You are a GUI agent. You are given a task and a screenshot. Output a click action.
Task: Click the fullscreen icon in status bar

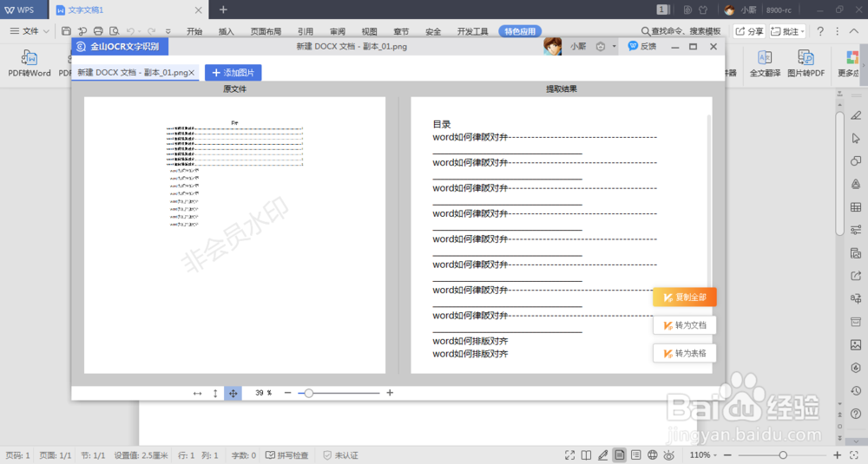[569, 455]
